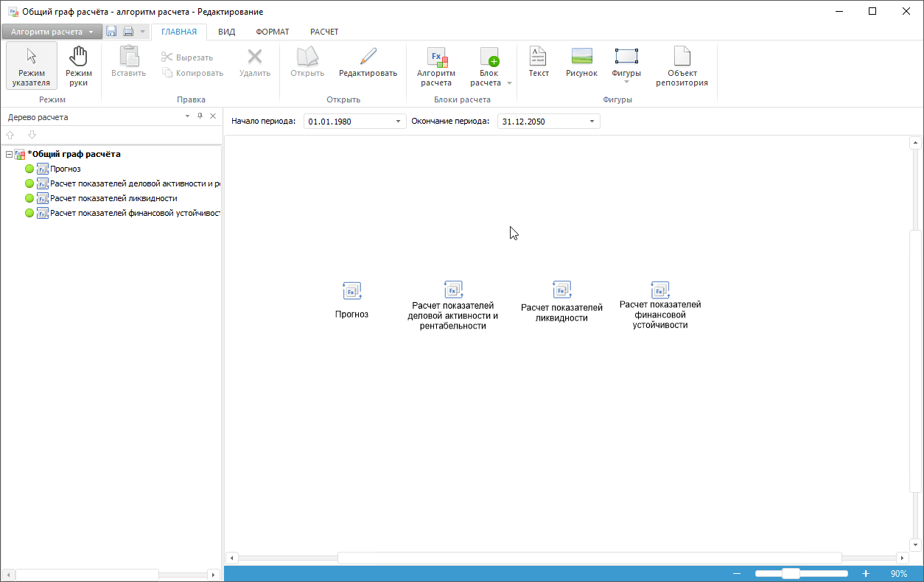Click the green status circle beside Прогноз
The height and width of the screenshot is (582, 924).
pos(29,169)
